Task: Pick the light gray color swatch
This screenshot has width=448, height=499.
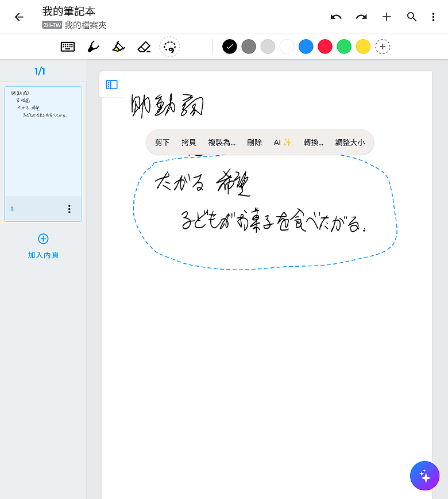Action: tap(268, 47)
